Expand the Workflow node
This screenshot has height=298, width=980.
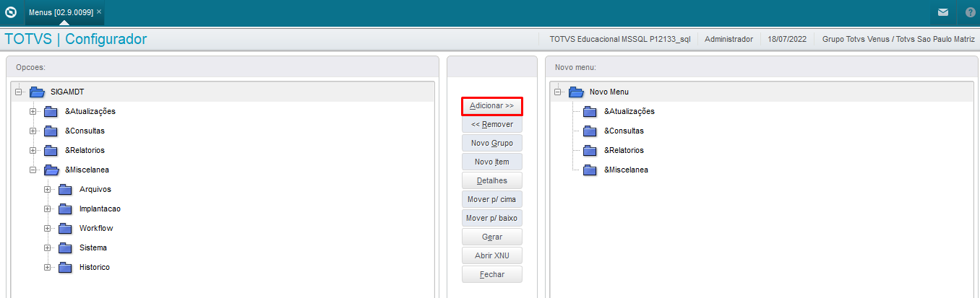tap(47, 228)
